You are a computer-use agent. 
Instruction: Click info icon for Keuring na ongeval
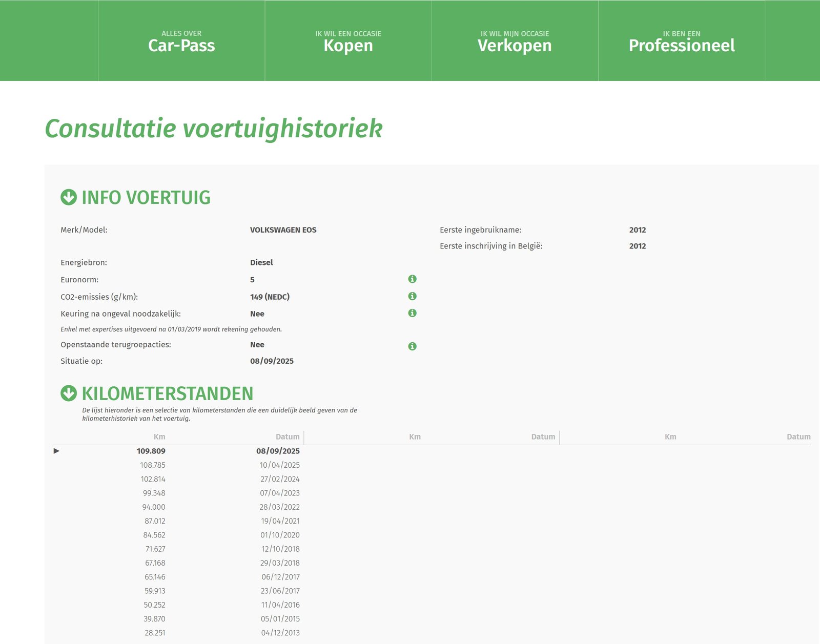pyautogui.click(x=412, y=313)
